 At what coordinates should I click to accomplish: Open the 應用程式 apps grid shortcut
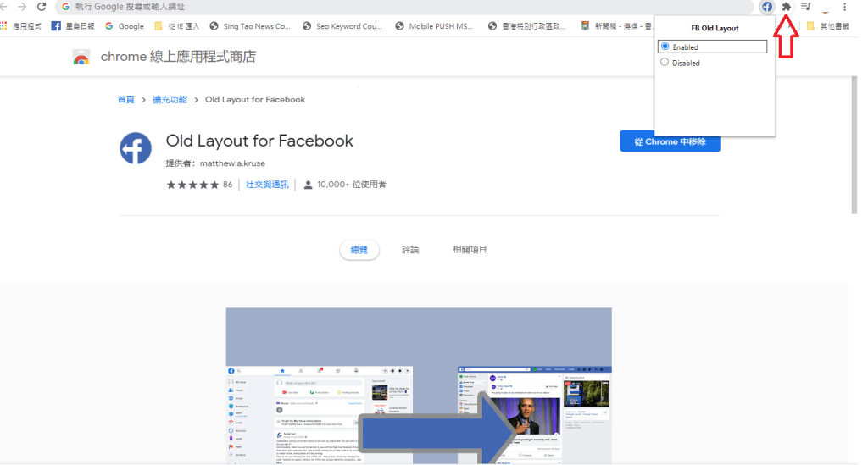click(x=20, y=26)
